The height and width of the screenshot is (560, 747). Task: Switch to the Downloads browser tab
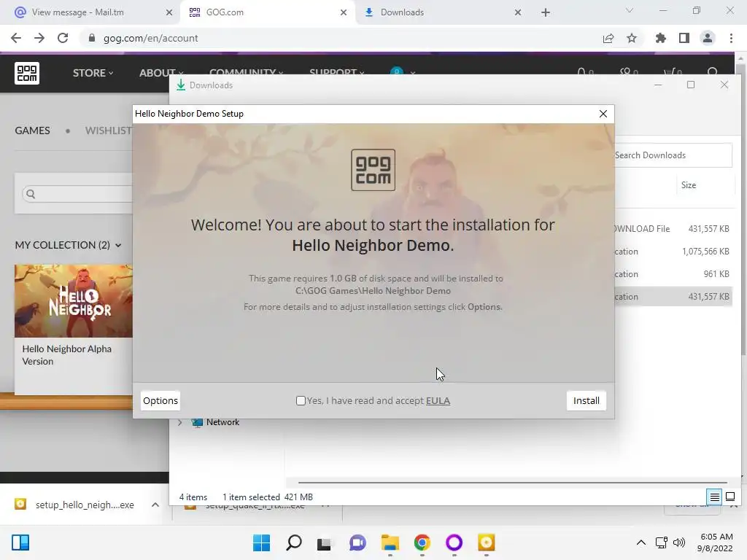click(441, 12)
